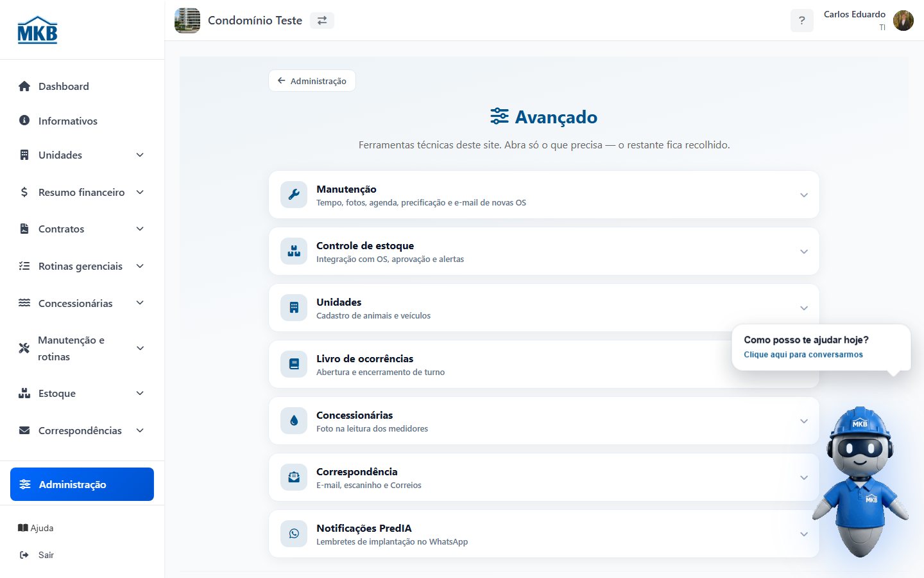Click the sliders icon beside Avançado title

(x=500, y=116)
